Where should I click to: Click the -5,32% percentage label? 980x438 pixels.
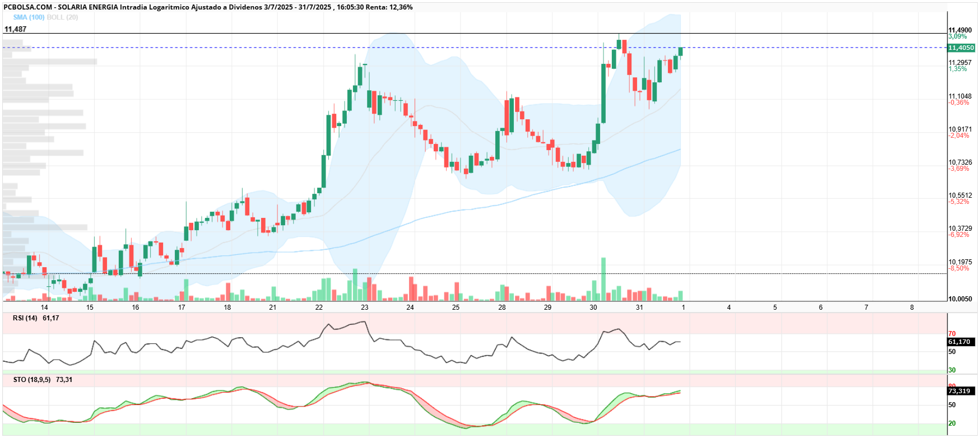point(959,202)
